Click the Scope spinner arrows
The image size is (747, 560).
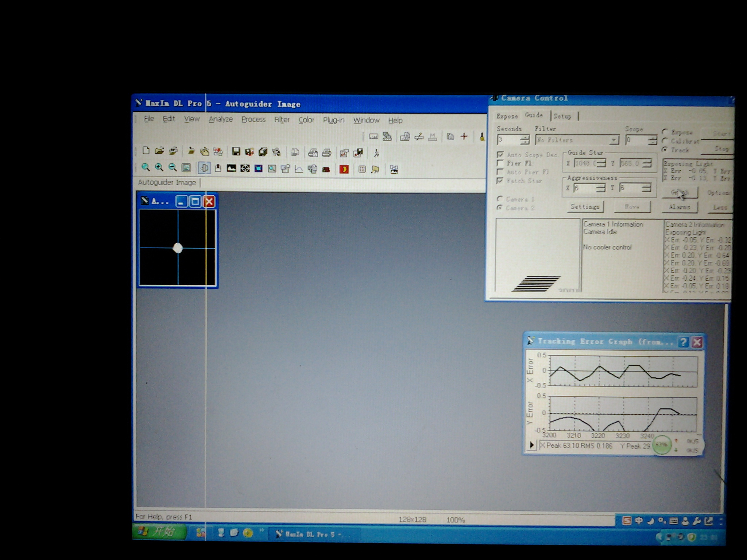[652, 140]
